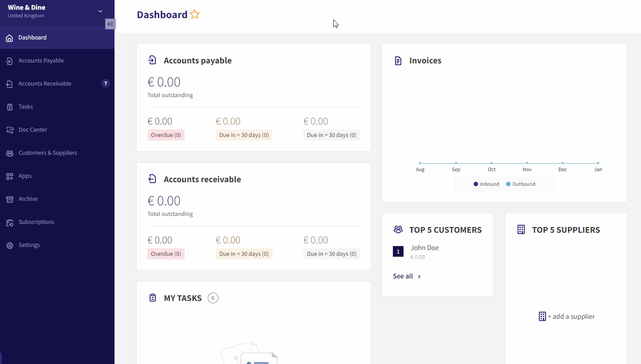Click the Accounts receivable total € 0.00
The image size is (641, 364).
point(164,201)
